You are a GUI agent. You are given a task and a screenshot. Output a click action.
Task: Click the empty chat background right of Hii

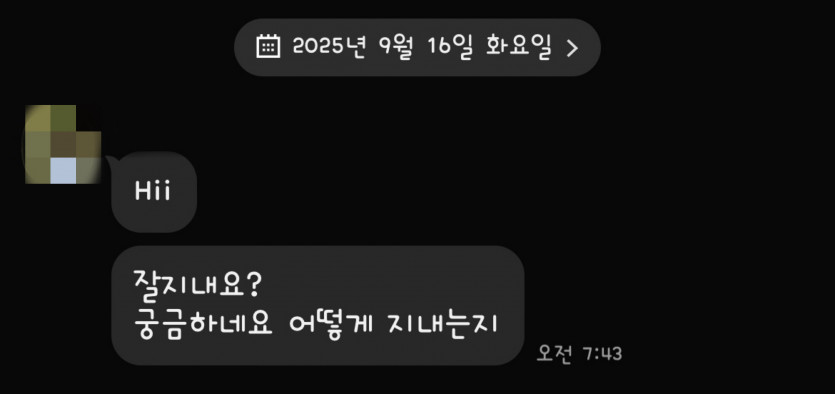(x=479, y=192)
